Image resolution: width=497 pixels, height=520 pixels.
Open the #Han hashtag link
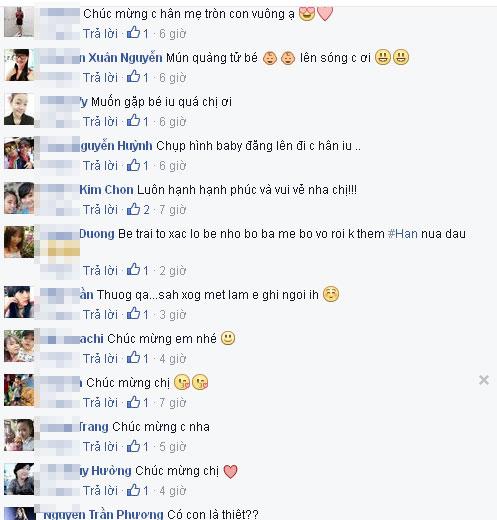403,233
